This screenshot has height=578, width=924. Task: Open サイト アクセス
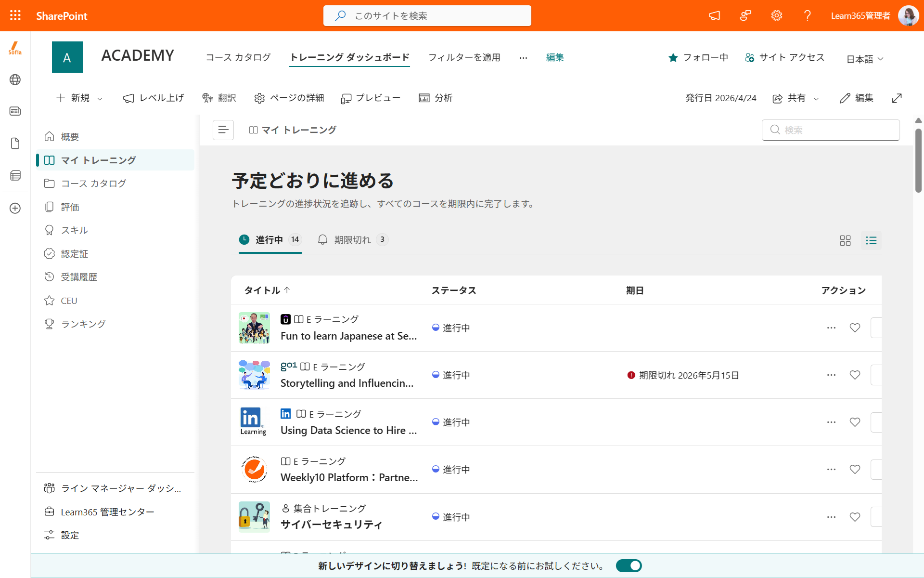coord(784,58)
